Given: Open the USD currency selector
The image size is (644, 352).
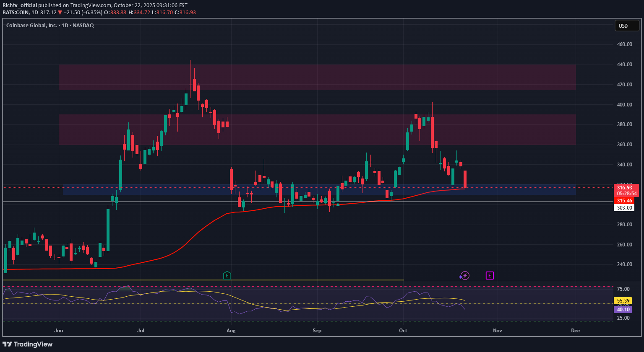Looking at the screenshot, I should coord(623,26).
